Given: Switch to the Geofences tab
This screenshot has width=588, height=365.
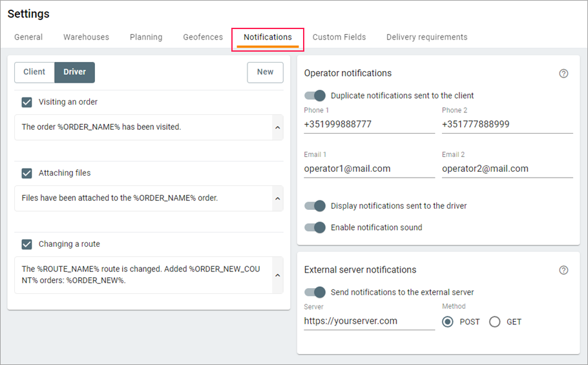Looking at the screenshot, I should click(x=203, y=37).
